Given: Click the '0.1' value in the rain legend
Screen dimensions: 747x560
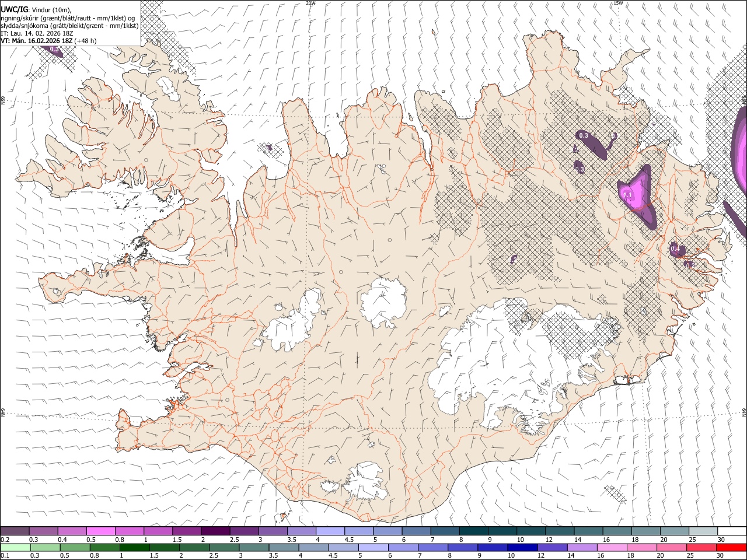Looking at the screenshot, I should click(5, 555).
